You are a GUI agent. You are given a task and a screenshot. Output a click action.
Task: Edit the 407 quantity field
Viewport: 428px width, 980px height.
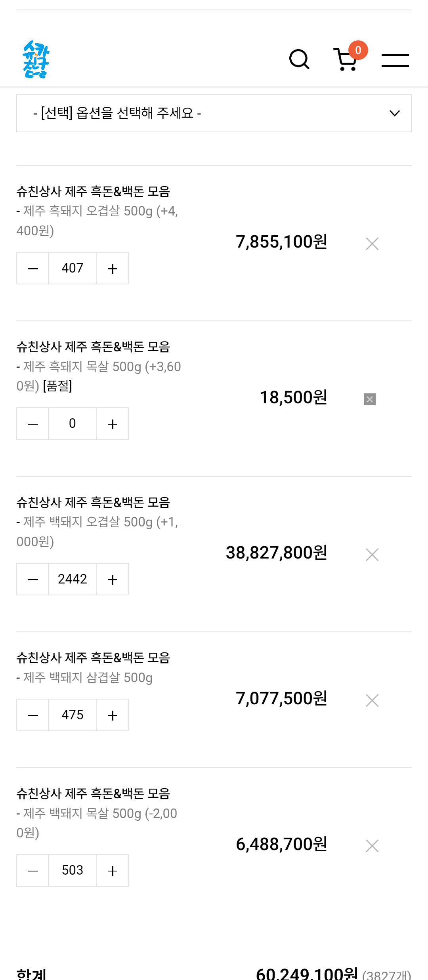click(73, 268)
